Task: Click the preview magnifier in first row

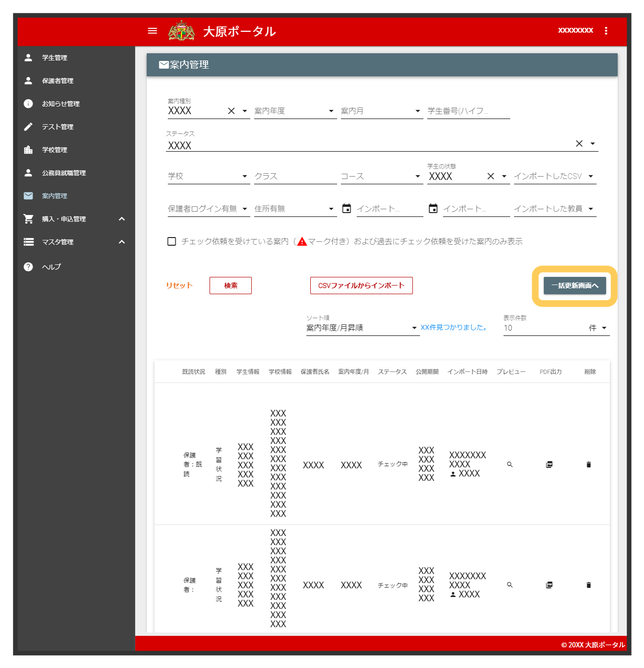Action: click(x=510, y=465)
